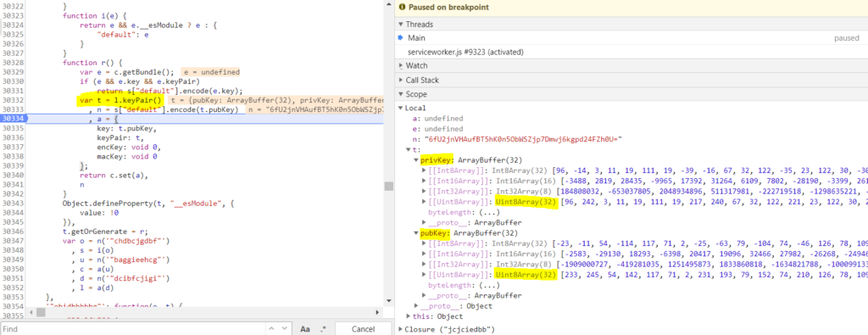Click 'macKey: void 0' code line

coord(127,157)
